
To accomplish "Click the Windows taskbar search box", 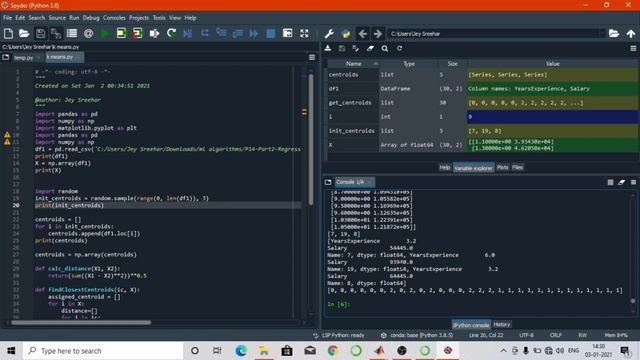I will (103, 351).
